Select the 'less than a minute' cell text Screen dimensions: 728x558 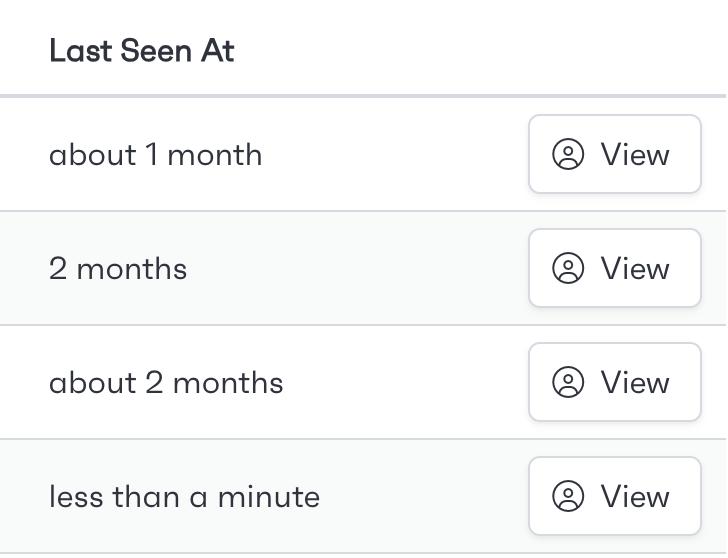point(184,497)
